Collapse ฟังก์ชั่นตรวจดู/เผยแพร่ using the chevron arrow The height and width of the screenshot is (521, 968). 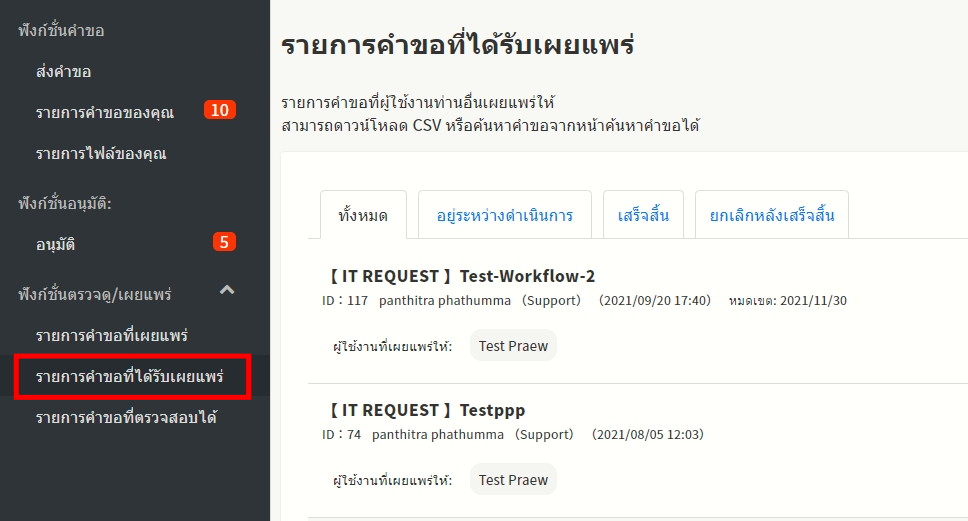click(x=227, y=291)
